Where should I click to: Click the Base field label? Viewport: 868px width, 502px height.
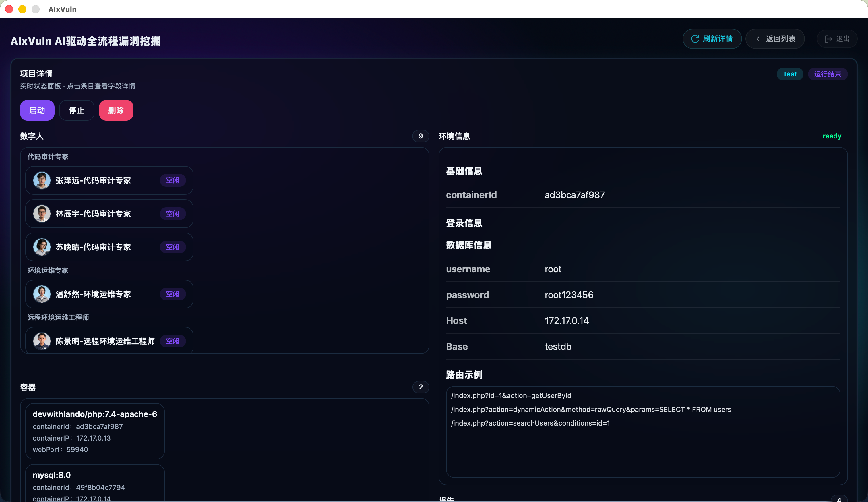click(457, 347)
